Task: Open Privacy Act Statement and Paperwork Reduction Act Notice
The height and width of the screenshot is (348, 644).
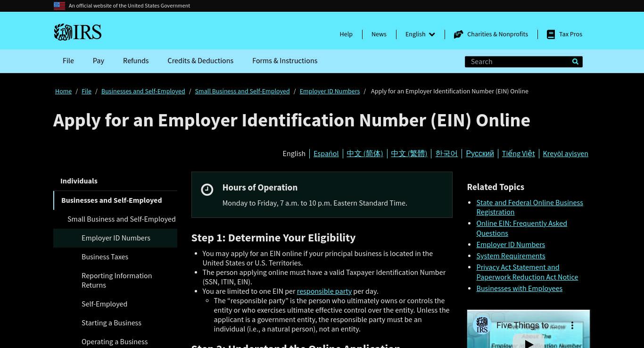Action: click(x=527, y=272)
